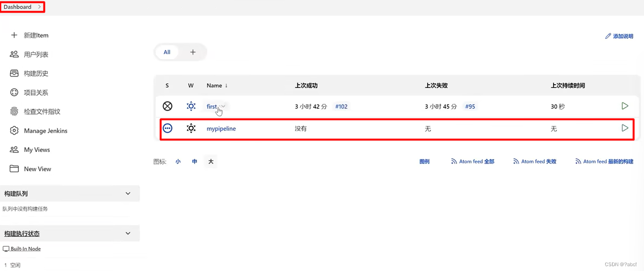This screenshot has height=271, width=644.
Task: Open the mypipeline job link
Action: pyautogui.click(x=221, y=129)
